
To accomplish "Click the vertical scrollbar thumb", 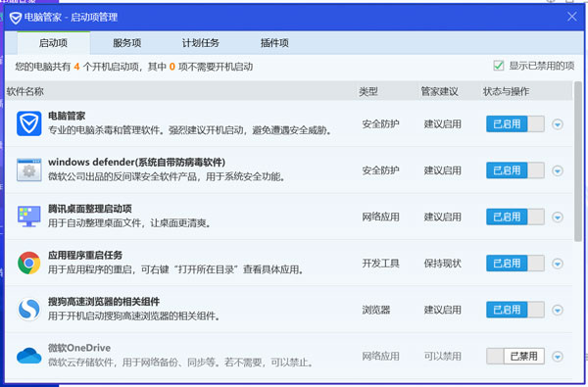I will tap(578, 162).
